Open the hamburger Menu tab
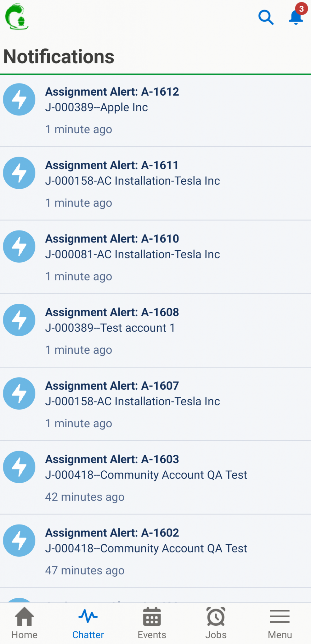The image size is (311, 644). pyautogui.click(x=280, y=623)
